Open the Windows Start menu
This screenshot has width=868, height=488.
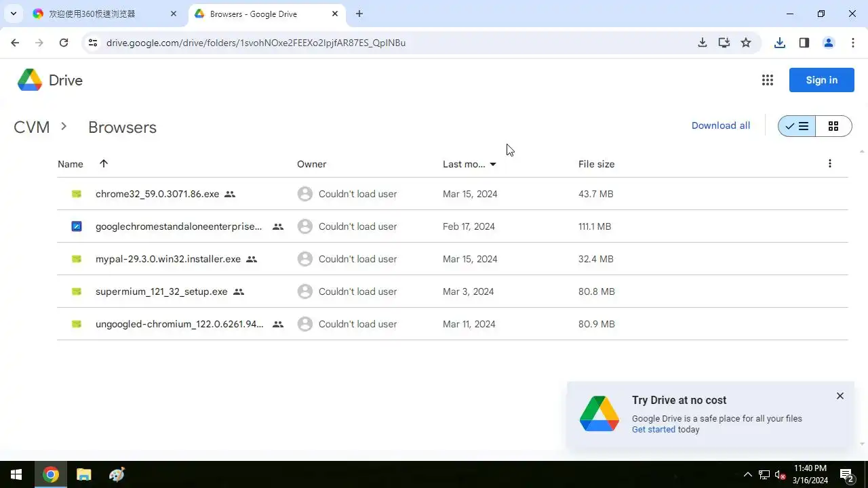16,474
